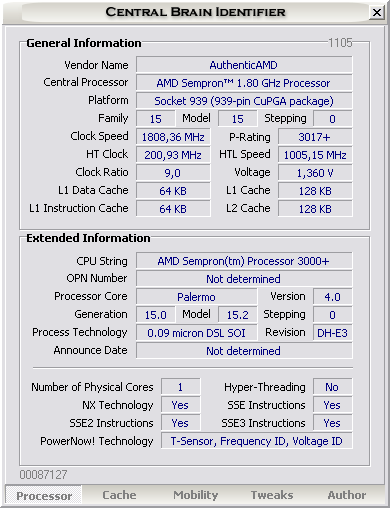Click the PowerNow! T-Sensor, Frequency ID field
The width and height of the screenshot is (390, 508).
click(257, 441)
